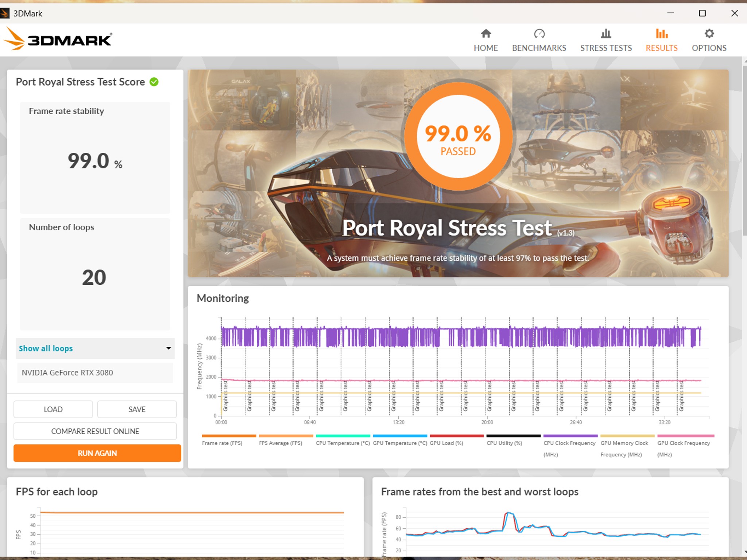Toggle GPU Load (%) legend swatch
This screenshot has width=747, height=560.
click(x=457, y=436)
